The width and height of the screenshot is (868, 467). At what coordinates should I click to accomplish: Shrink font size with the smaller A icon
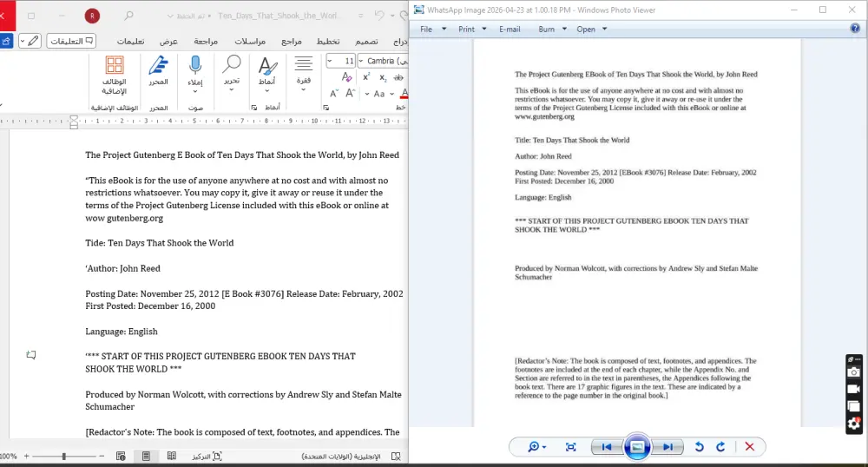[333, 94]
